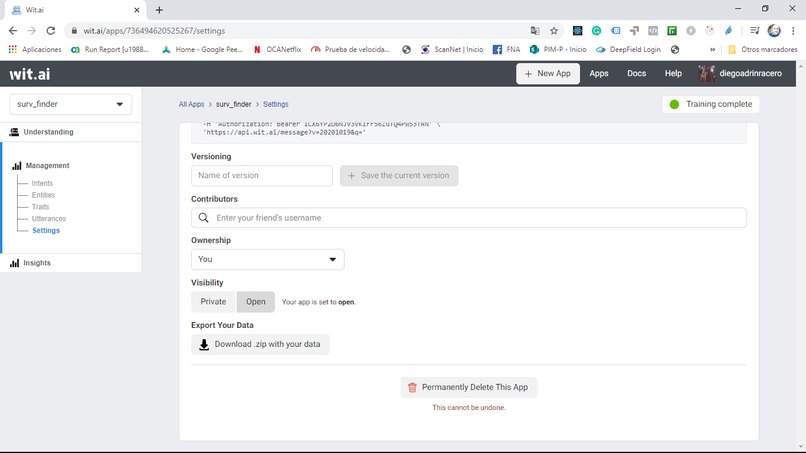
Task: Click Save the current version button
Action: tap(399, 175)
